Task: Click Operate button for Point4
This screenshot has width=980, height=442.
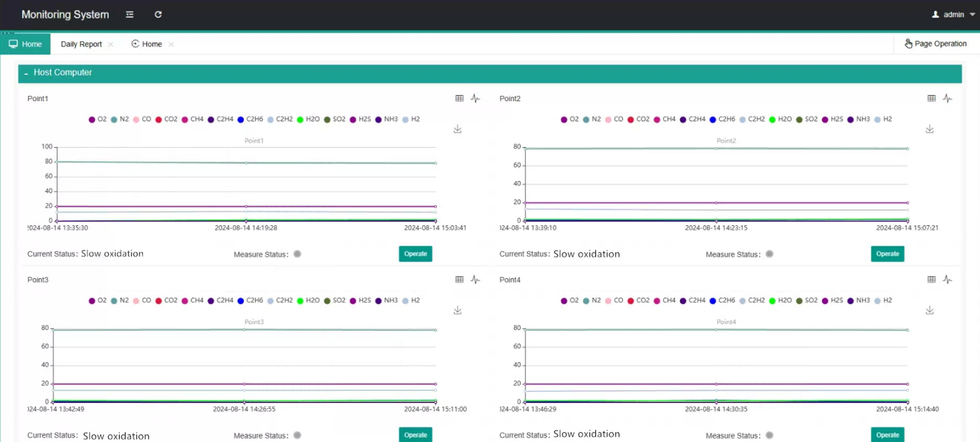Action: (887, 435)
